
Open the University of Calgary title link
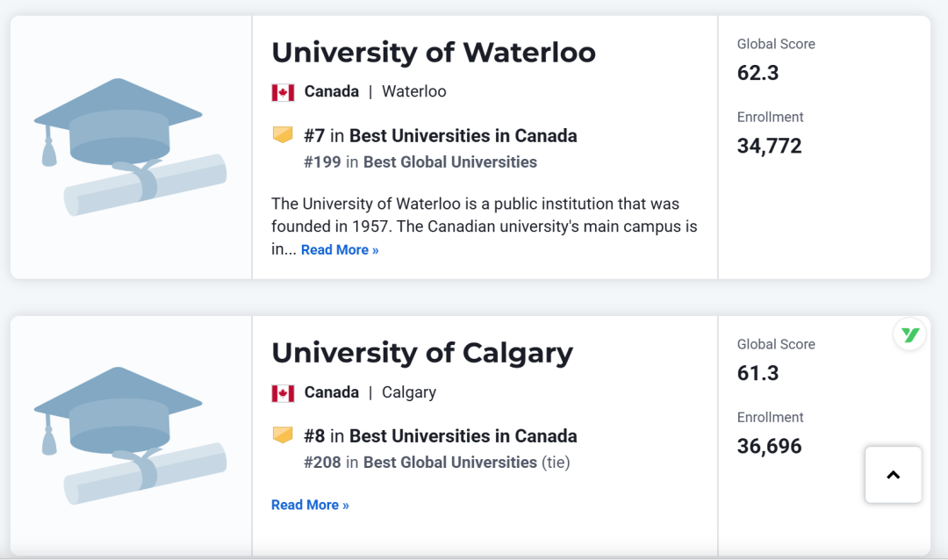422,353
